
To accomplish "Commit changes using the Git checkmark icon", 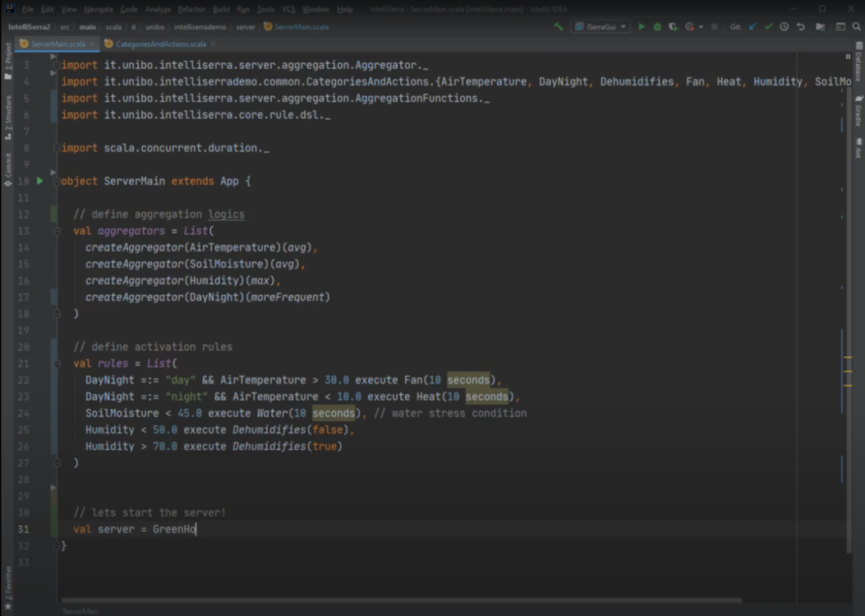I will (768, 26).
